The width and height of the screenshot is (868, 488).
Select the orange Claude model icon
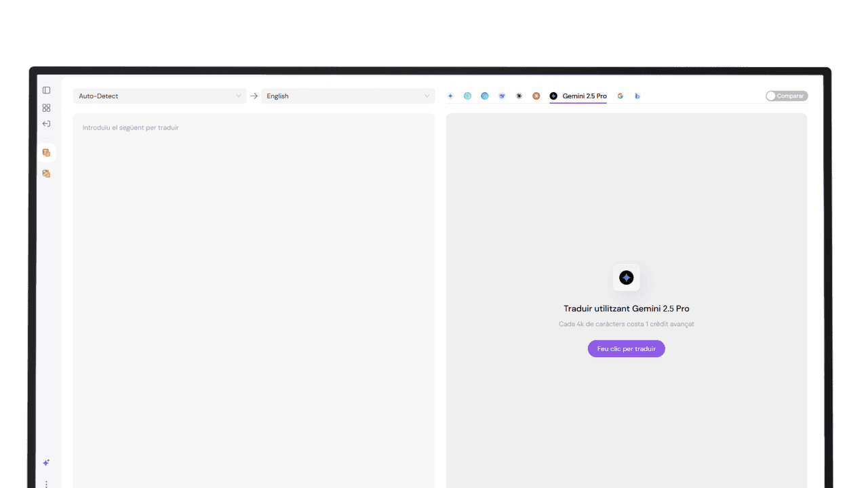(536, 96)
